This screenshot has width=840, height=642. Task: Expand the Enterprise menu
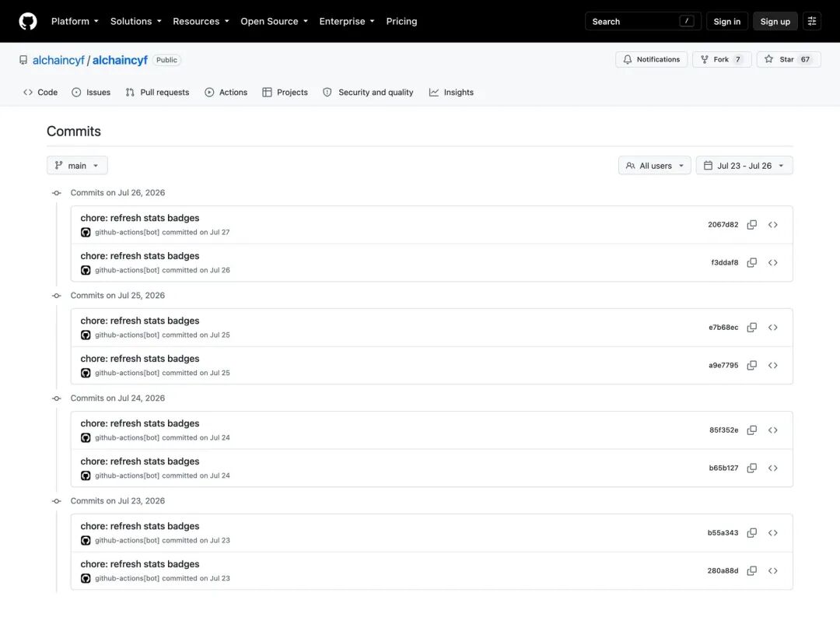click(x=347, y=22)
